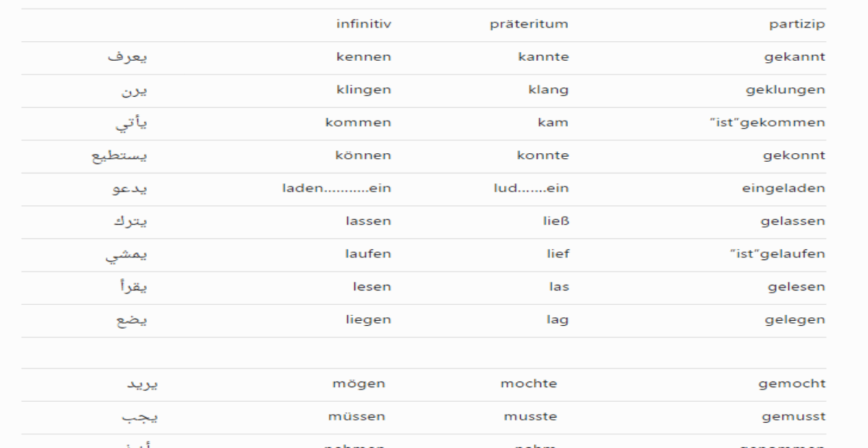
Task: Click the word 'kannte'
Action: pyautogui.click(x=543, y=57)
